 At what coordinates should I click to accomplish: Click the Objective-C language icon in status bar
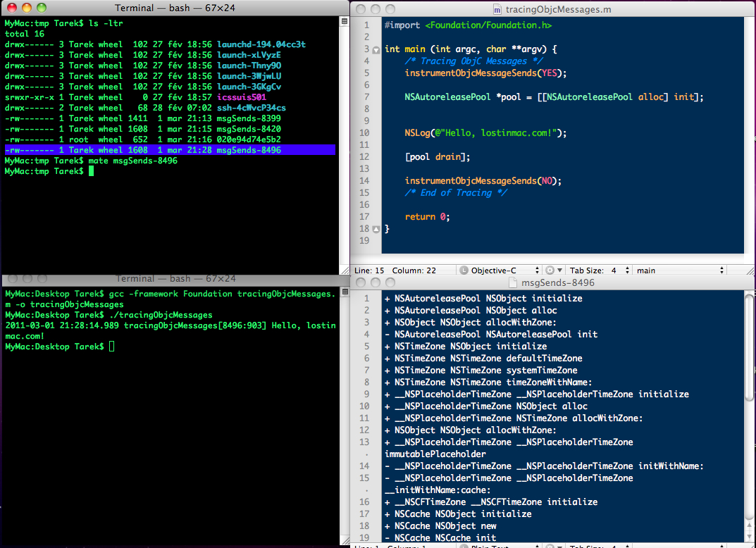pos(464,270)
